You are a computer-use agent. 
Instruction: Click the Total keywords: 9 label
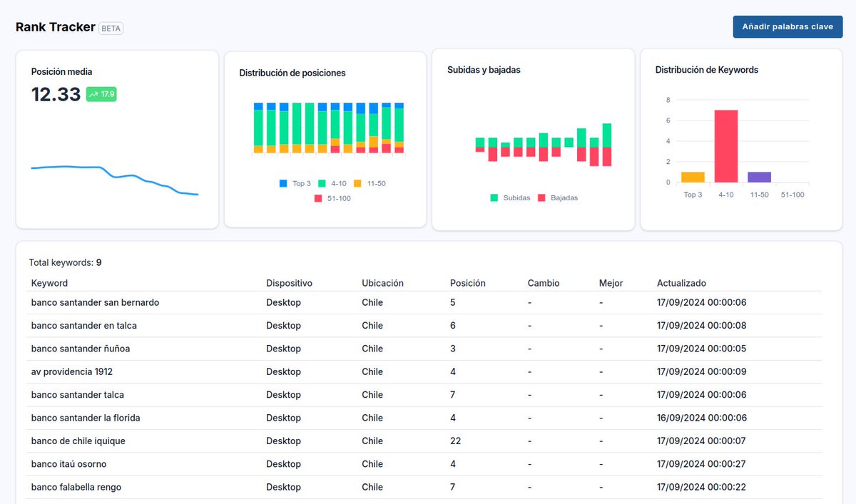(65, 262)
